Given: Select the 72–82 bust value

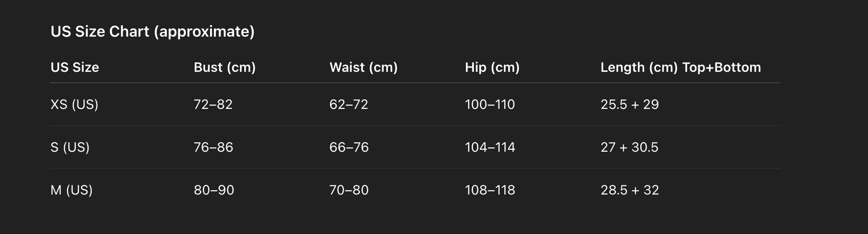Looking at the screenshot, I should [x=213, y=105].
